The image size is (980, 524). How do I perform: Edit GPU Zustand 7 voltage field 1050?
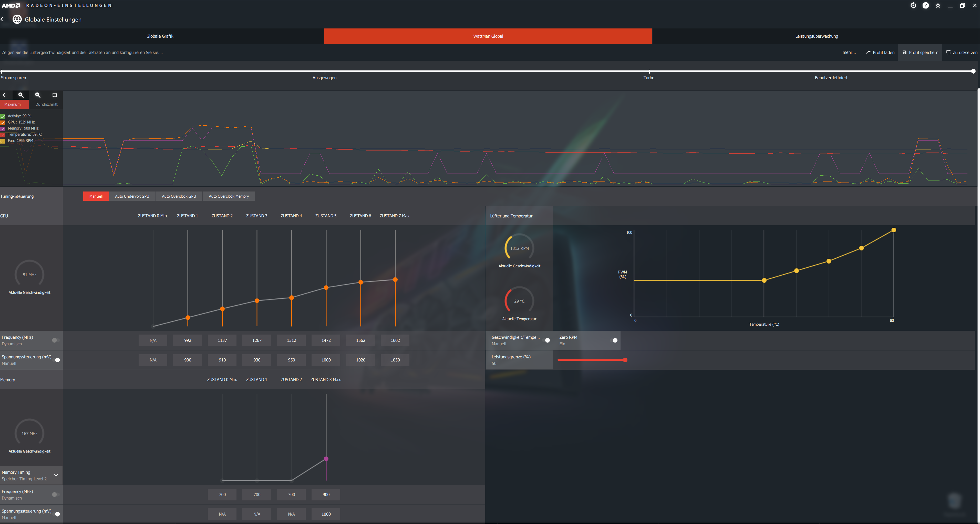coord(395,360)
